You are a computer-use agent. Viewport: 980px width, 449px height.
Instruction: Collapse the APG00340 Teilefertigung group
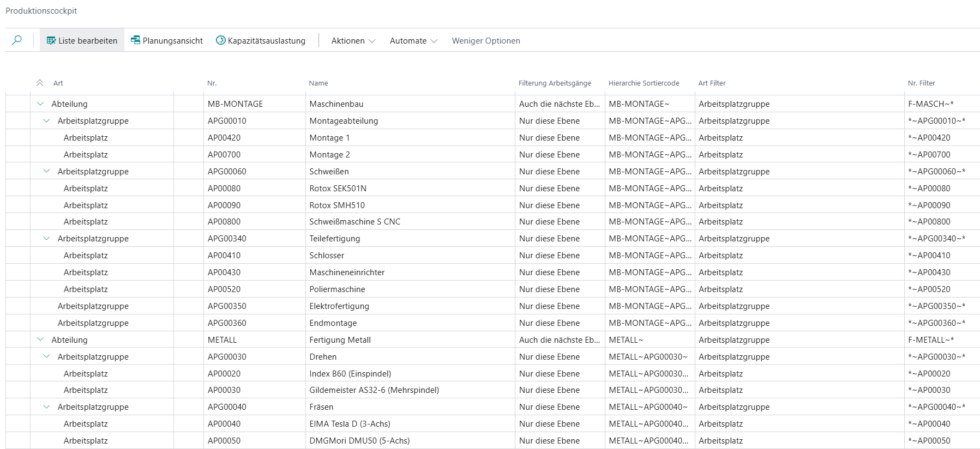[46, 238]
